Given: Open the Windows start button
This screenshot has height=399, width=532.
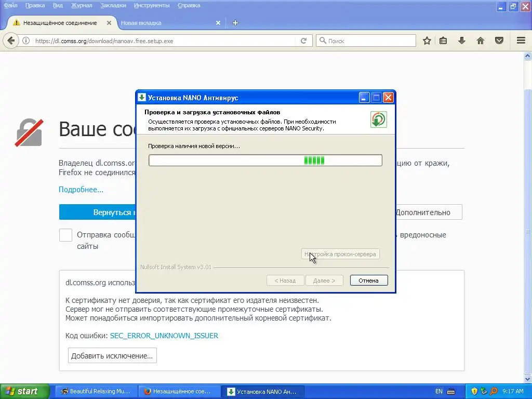Looking at the screenshot, I should pos(24,391).
